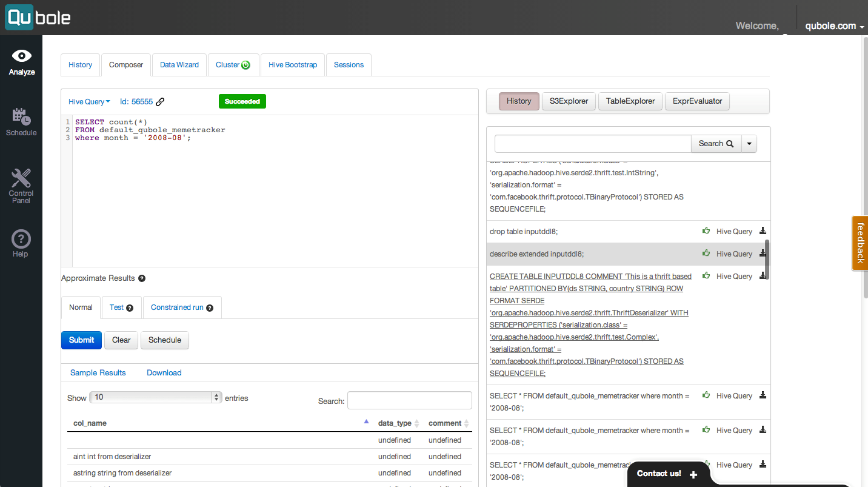Click inside the SQL query editor
The image size is (868, 487).
(275, 191)
